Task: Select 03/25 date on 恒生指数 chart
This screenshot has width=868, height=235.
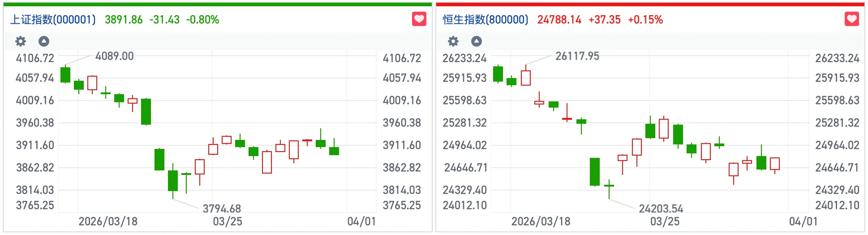Action: (665, 222)
